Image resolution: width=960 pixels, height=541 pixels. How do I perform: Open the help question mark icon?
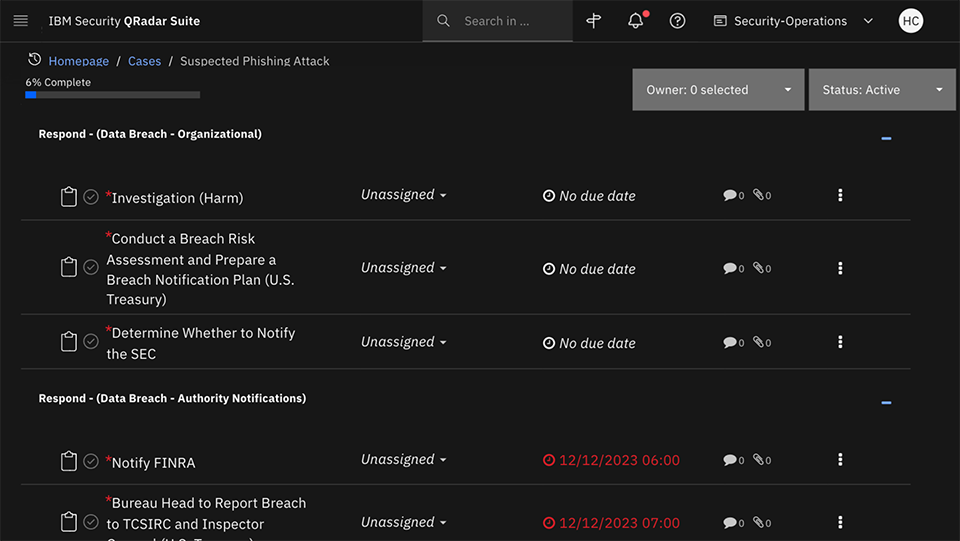(x=677, y=21)
